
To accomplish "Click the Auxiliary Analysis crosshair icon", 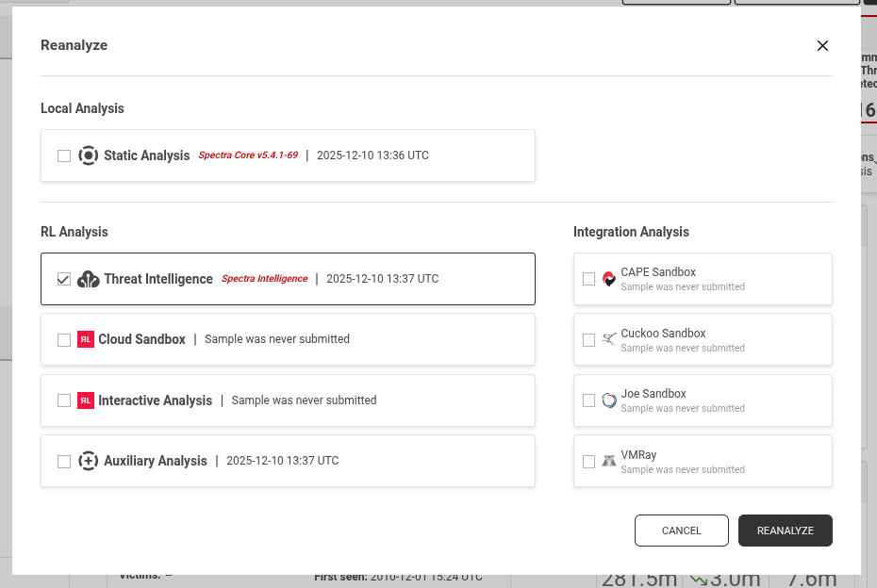I will point(88,461).
